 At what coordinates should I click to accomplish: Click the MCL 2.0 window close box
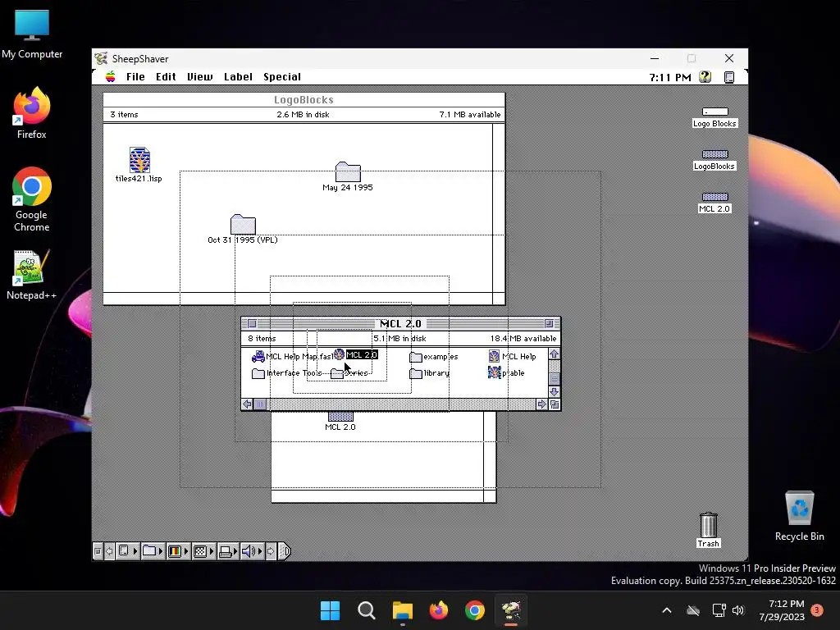click(x=252, y=323)
